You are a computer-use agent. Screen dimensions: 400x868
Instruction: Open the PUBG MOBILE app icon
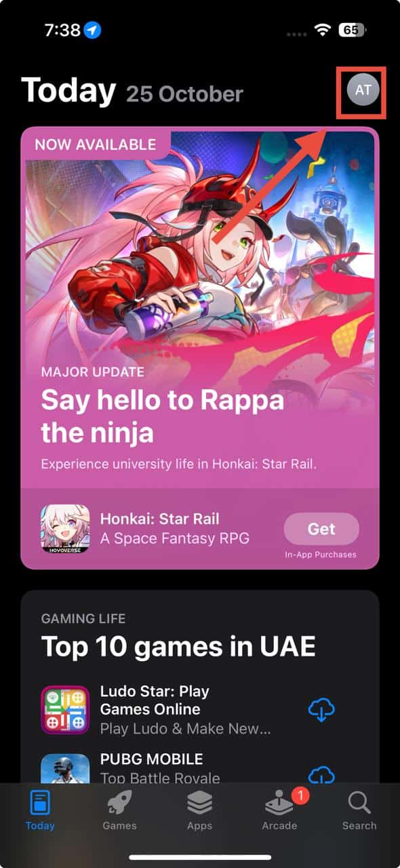[x=64, y=768]
